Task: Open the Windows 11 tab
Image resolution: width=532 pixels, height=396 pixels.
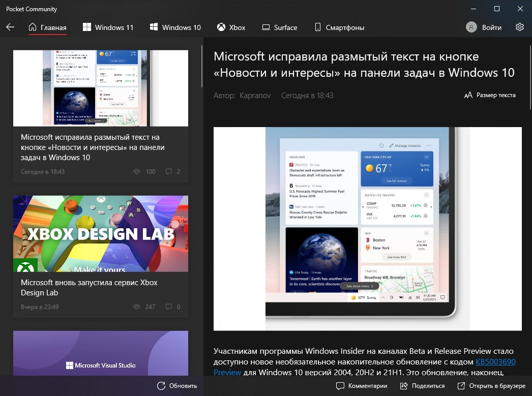Action: pos(108,27)
